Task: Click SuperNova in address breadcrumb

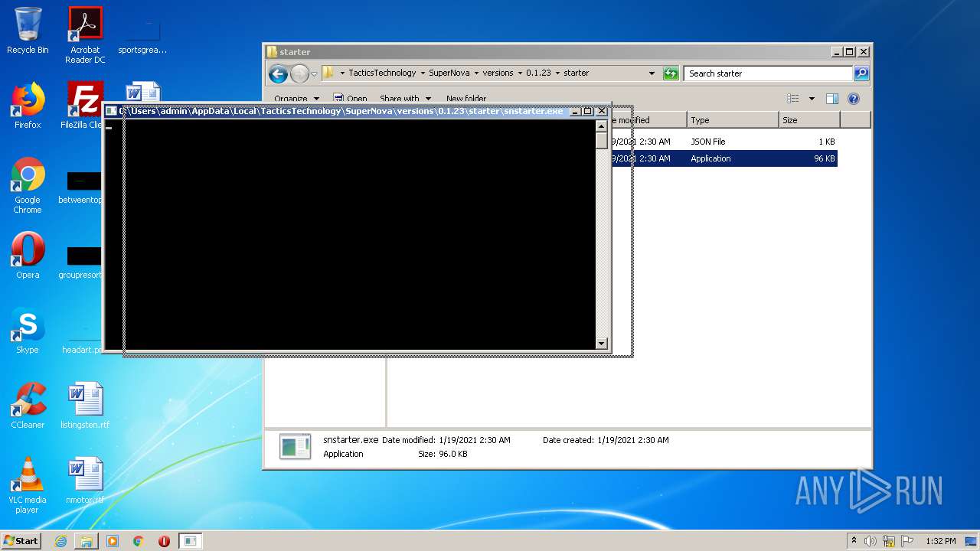Action: click(449, 73)
